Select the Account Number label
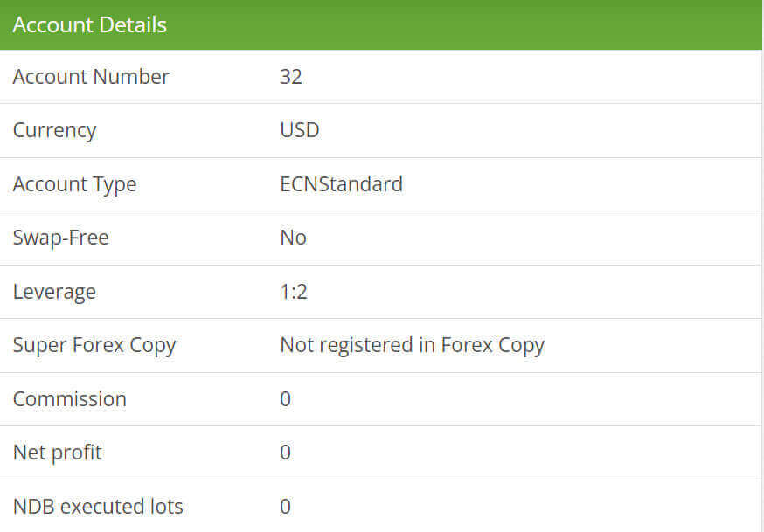 [91, 77]
